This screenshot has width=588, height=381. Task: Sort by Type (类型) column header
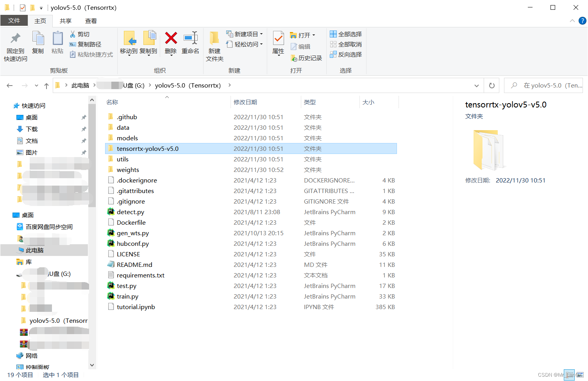coord(310,102)
